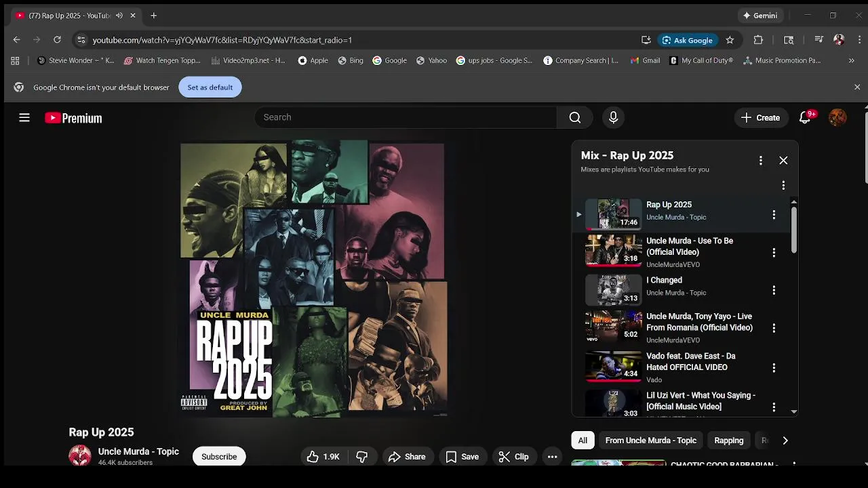Open options for Rap Up 2025 playlist item

(774, 215)
